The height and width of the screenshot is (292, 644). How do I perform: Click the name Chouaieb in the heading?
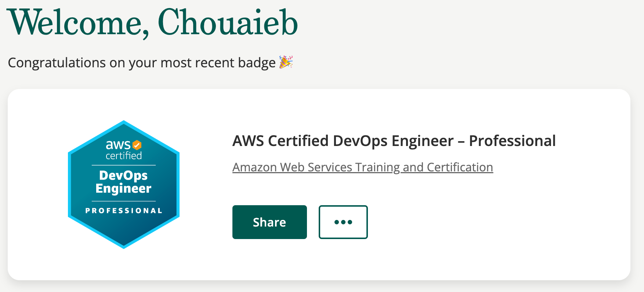(x=228, y=23)
